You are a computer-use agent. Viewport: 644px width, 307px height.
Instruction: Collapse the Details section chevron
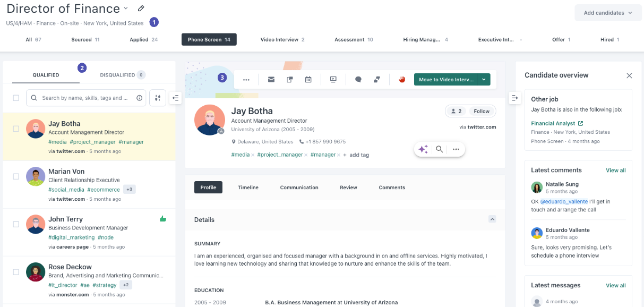[x=492, y=219]
